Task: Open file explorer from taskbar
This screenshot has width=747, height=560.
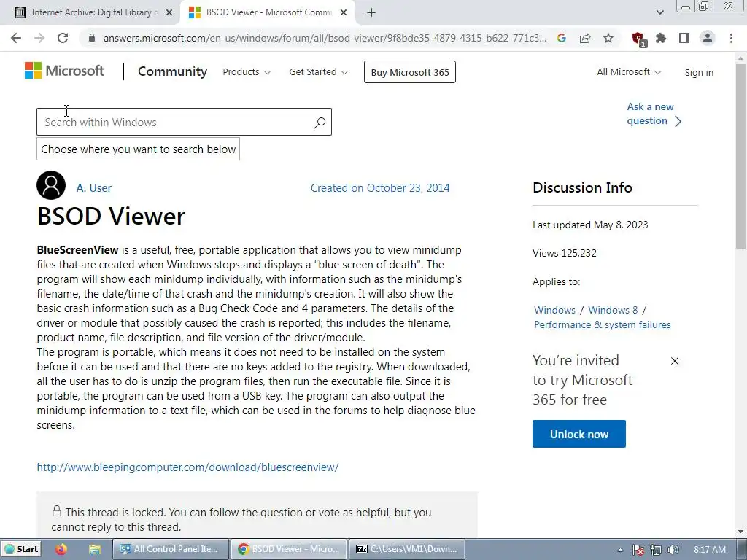Action: coord(95,549)
